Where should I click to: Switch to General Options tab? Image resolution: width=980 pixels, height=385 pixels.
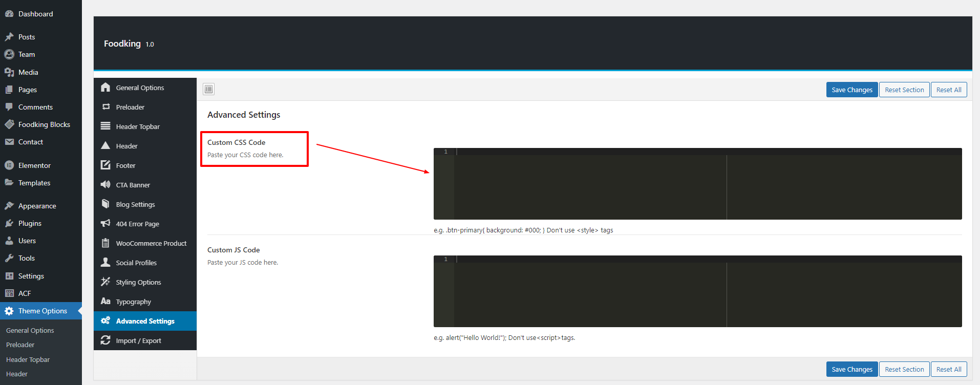tap(140, 88)
